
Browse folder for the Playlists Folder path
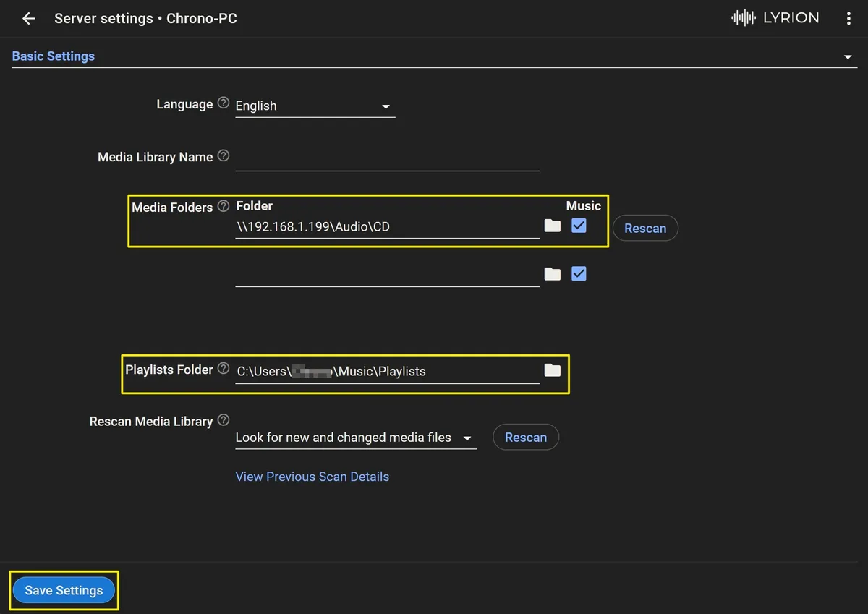coord(553,370)
